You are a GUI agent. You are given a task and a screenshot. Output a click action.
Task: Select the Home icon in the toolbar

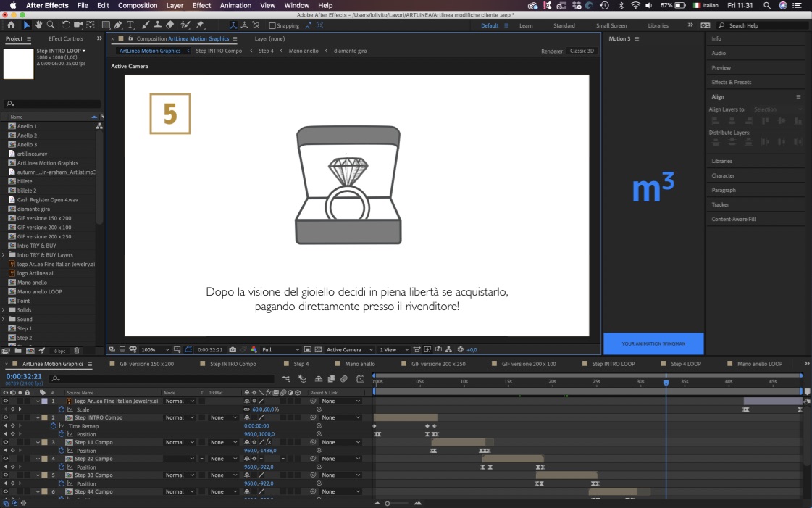coord(11,25)
